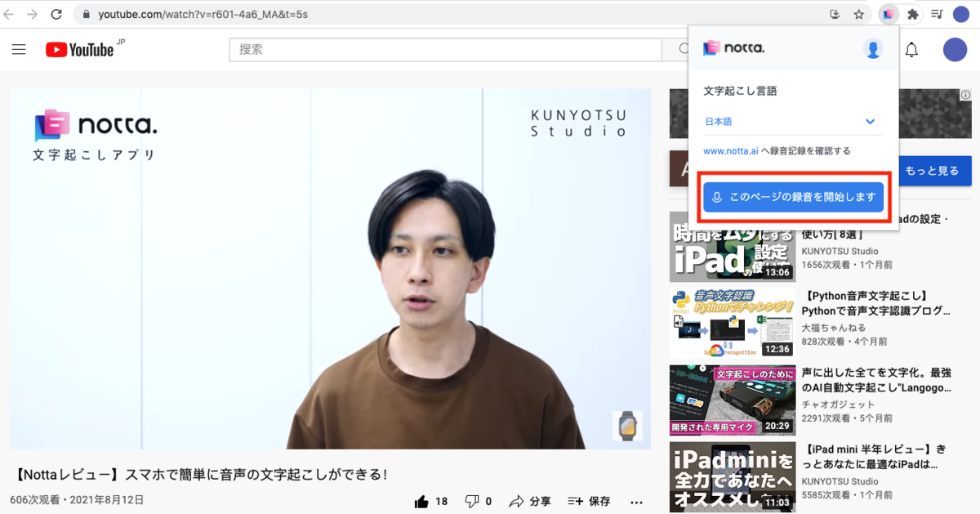Open the iPad mini video thumbnail 11:03
The image size is (980, 514).
732,477
